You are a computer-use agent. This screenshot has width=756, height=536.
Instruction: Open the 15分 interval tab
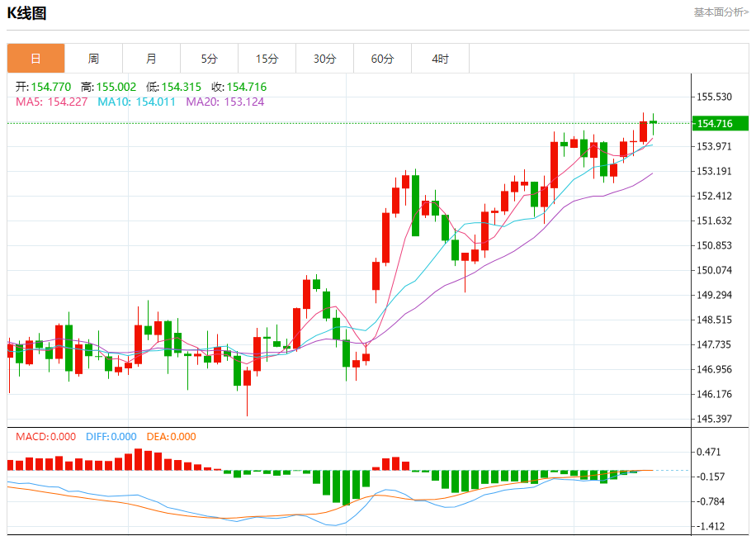tap(267, 59)
